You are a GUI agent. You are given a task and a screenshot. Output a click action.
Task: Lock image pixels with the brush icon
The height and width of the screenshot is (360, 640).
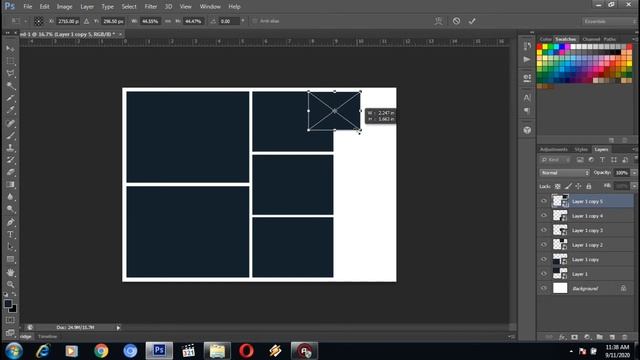coord(568,187)
